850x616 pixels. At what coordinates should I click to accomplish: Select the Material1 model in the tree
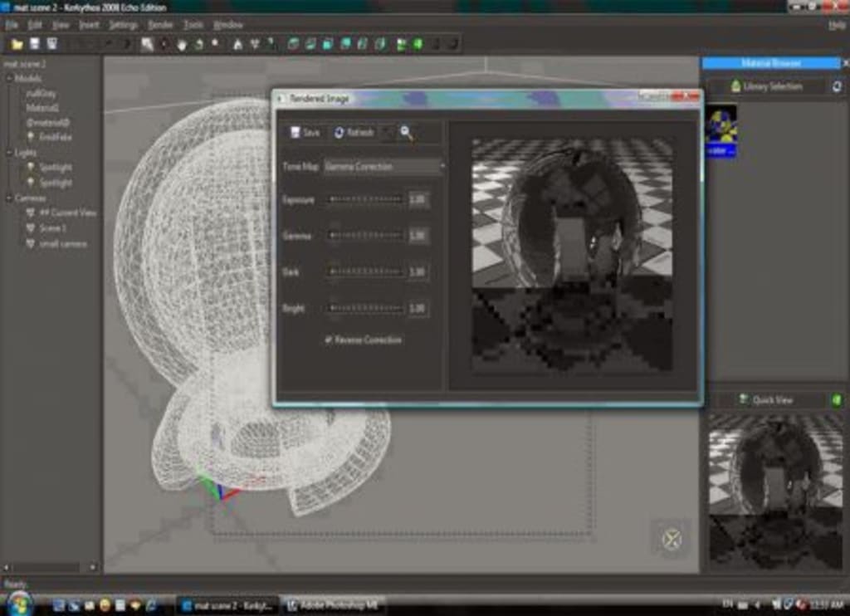tap(42, 108)
